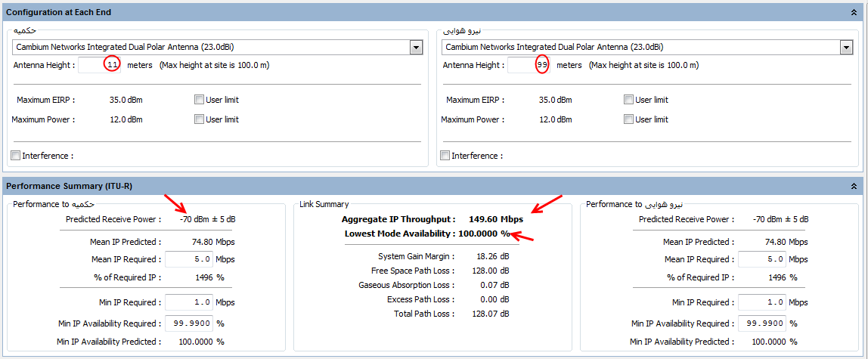This screenshot has height=359, width=868.
Task: Click the Configuration at Each End header title
Action: pos(59,11)
